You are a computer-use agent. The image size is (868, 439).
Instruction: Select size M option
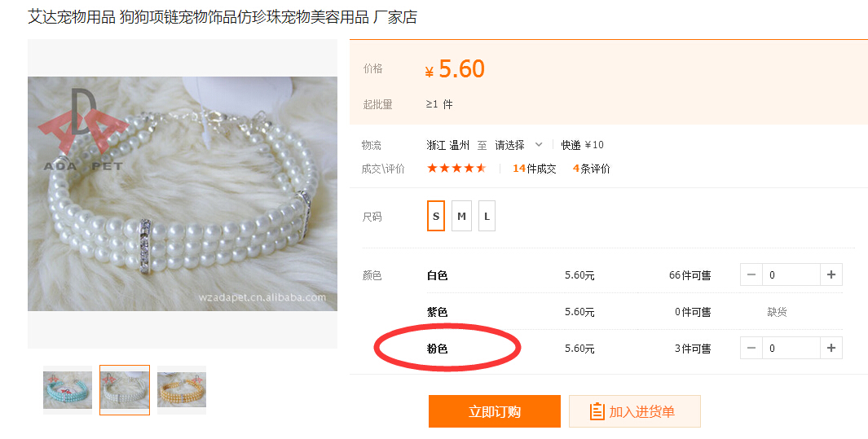pyautogui.click(x=461, y=217)
